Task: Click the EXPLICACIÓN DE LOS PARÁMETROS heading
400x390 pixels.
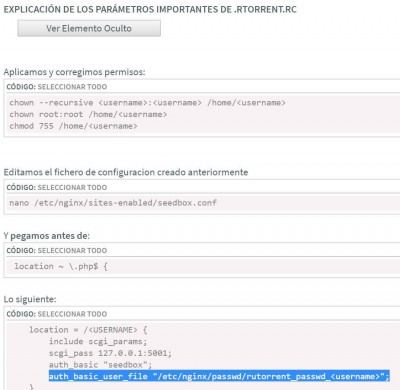Action: (150, 9)
